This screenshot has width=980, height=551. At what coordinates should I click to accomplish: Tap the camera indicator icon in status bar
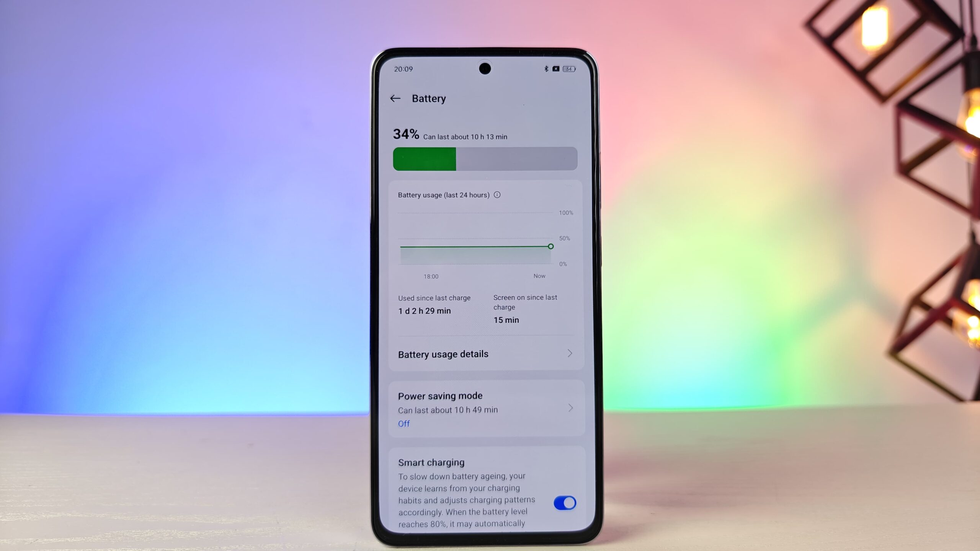point(555,68)
